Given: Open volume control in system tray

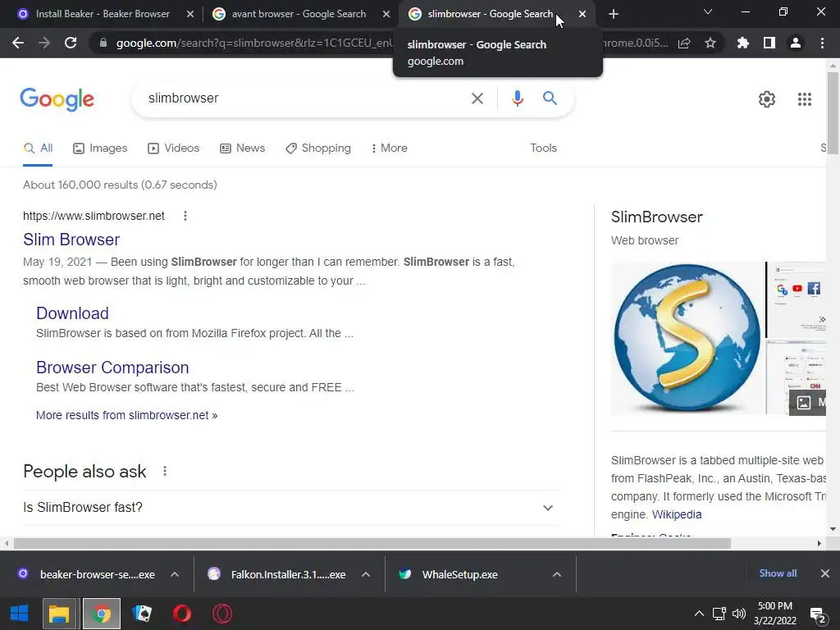Looking at the screenshot, I should coord(739,614).
